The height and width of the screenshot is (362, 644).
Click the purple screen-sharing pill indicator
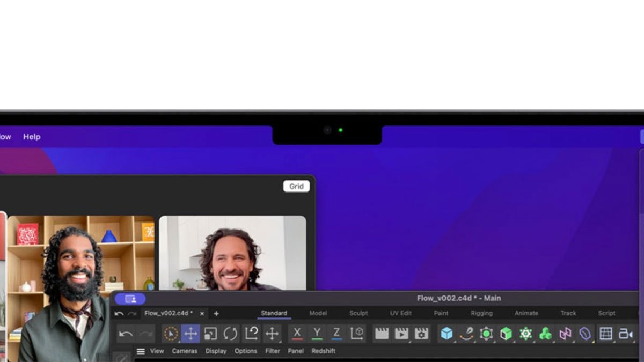pos(130,299)
